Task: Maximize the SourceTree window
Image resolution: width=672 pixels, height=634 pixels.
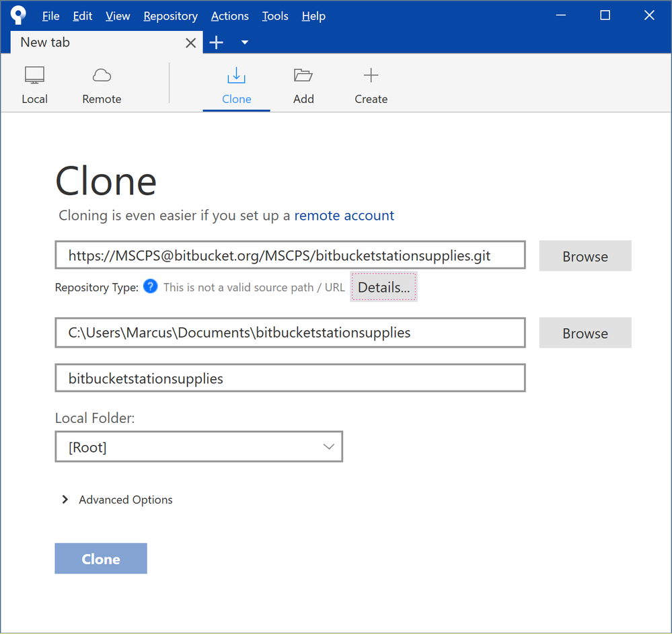Action: [x=605, y=15]
